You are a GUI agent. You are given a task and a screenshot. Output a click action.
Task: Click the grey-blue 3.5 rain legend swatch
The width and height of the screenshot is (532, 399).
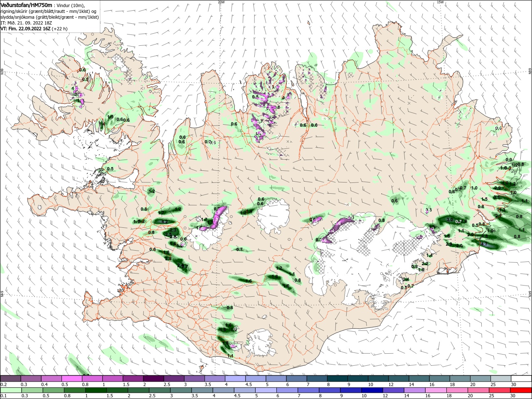[202, 390]
